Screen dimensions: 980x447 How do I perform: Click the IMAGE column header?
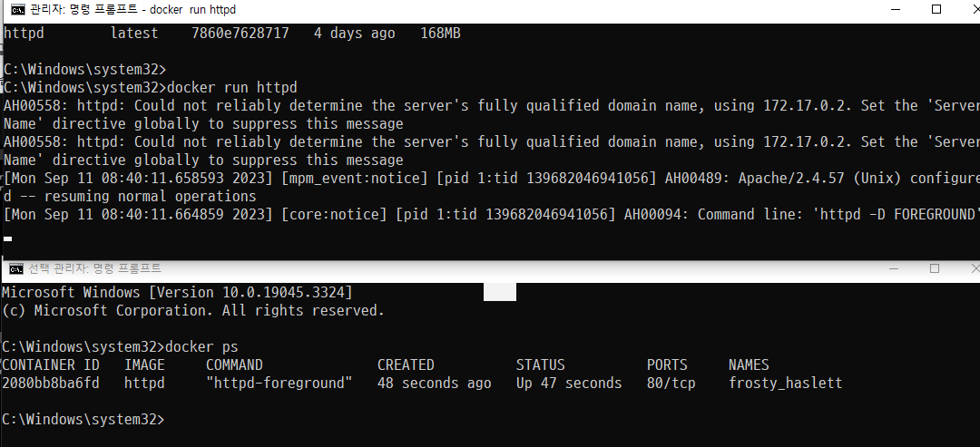[x=144, y=364]
